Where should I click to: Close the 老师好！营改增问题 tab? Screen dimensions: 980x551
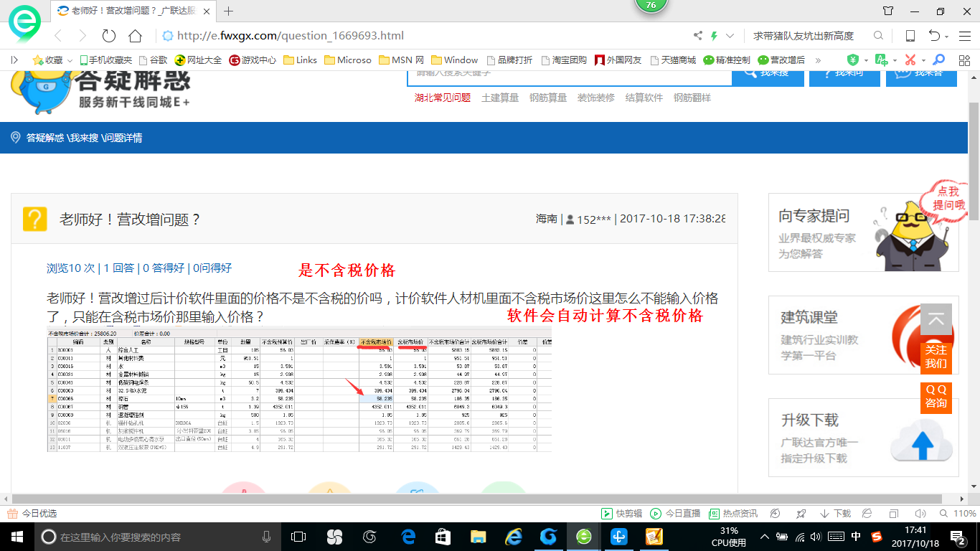tap(207, 11)
